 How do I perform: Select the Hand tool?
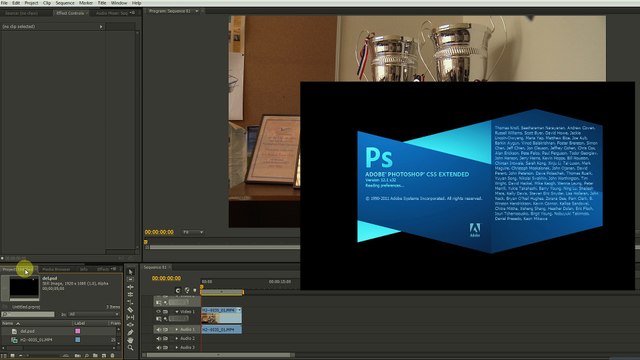point(131,340)
